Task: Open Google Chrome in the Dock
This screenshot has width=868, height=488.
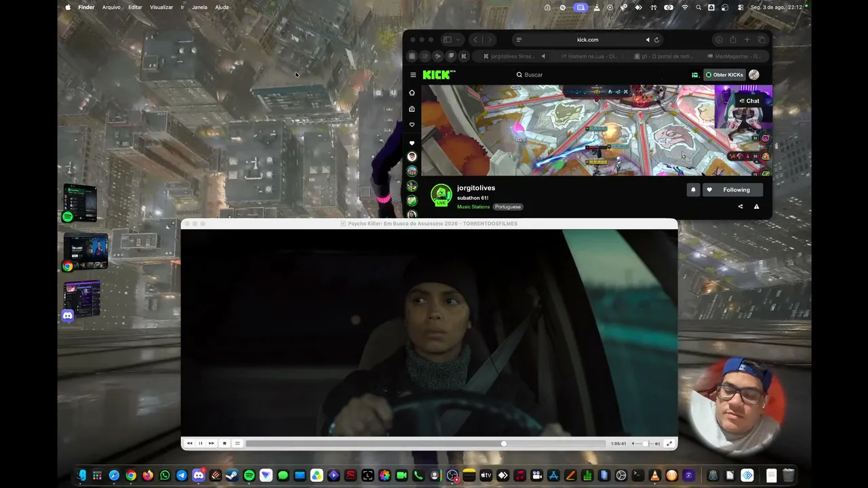Action: 131,476
